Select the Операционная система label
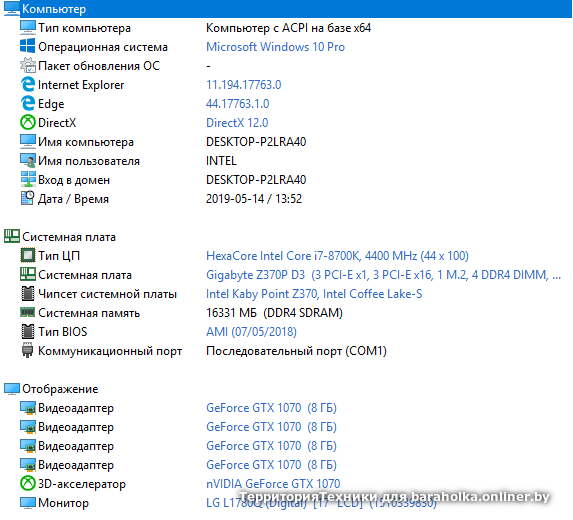The width and height of the screenshot is (573, 520). point(103,47)
